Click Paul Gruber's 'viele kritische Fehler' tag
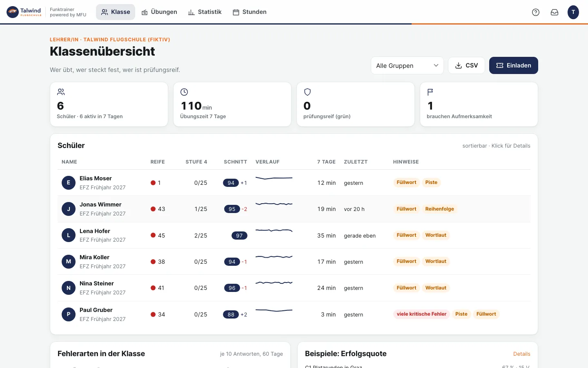 tap(421, 314)
